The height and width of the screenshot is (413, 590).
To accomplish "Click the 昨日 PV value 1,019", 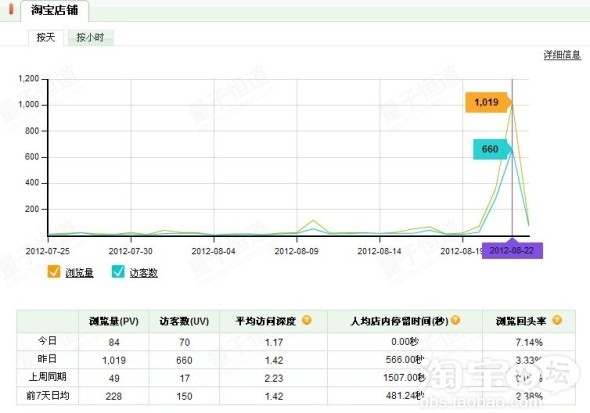I will pyautogui.click(x=114, y=360).
